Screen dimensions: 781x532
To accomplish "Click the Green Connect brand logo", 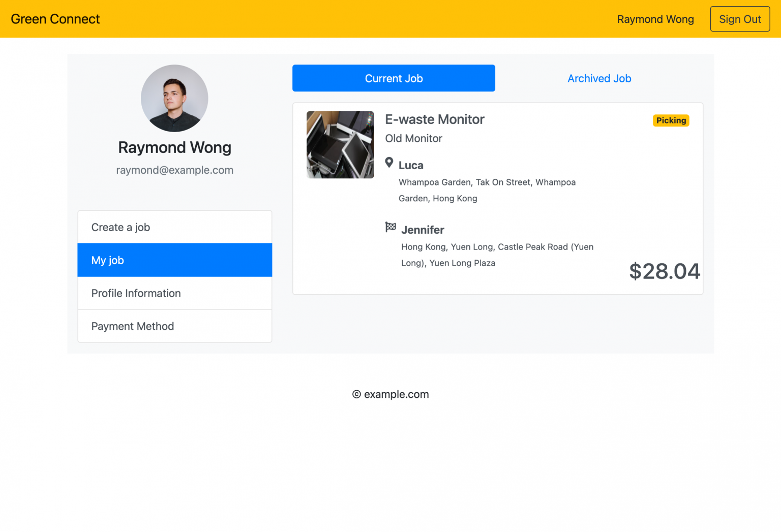I will coord(55,19).
